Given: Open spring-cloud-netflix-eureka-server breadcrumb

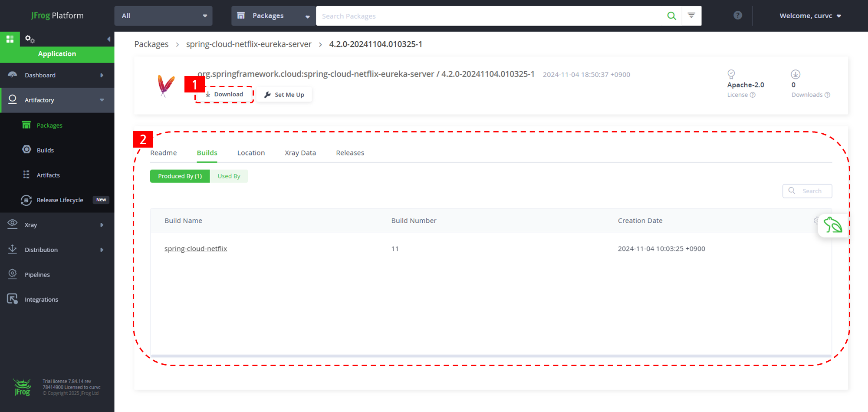Looking at the screenshot, I should [249, 44].
